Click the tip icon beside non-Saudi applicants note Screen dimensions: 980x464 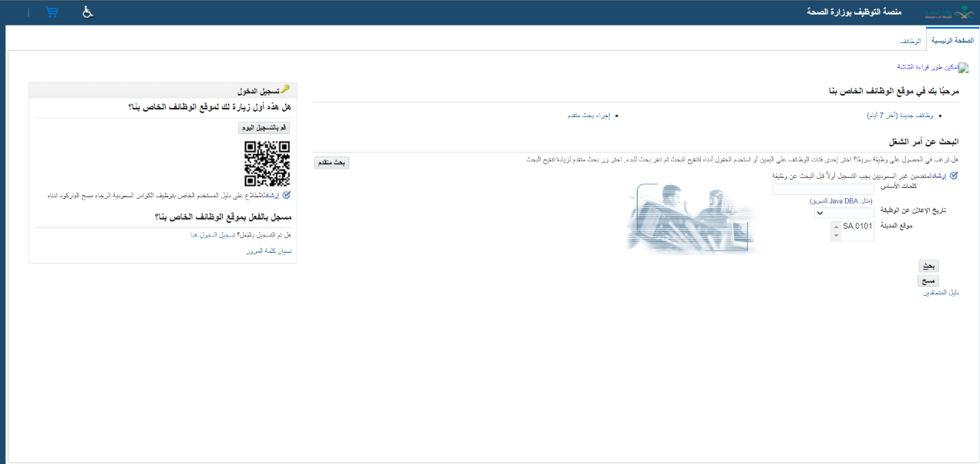[x=954, y=176]
